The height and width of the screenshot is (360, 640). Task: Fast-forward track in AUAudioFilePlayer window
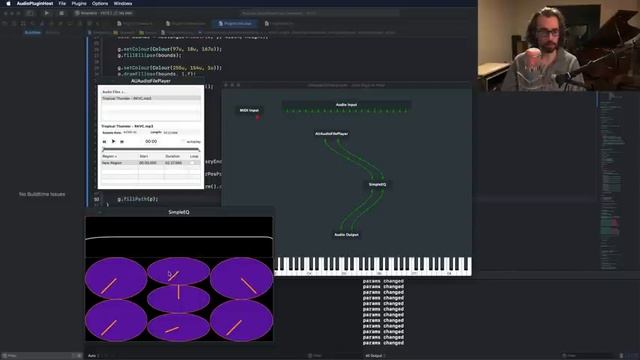(122, 142)
